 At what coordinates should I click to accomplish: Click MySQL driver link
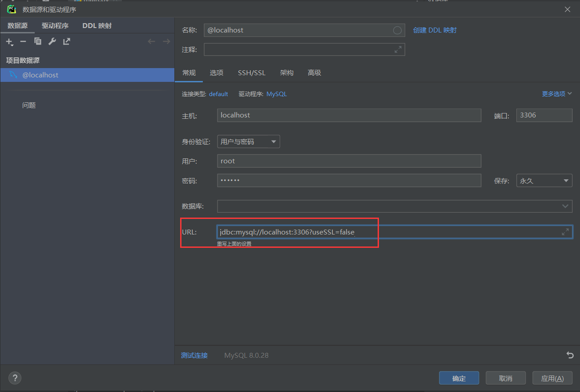point(277,94)
